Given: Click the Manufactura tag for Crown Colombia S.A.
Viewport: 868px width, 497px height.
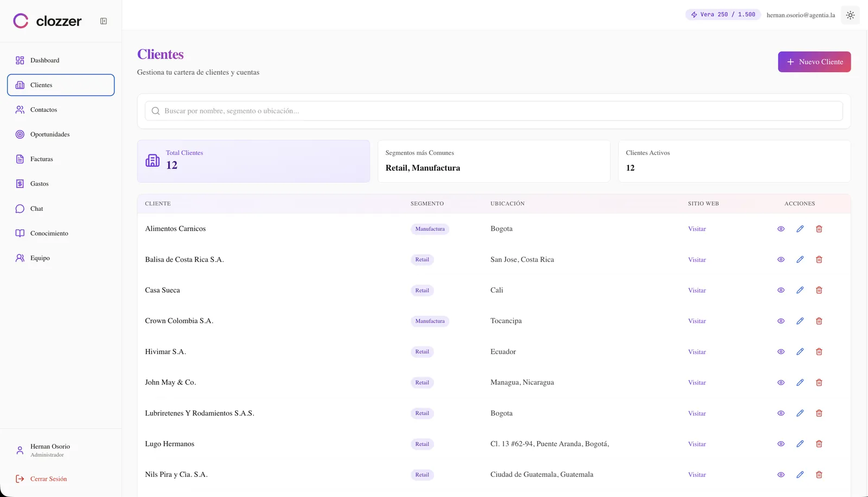Looking at the screenshot, I should 430,321.
